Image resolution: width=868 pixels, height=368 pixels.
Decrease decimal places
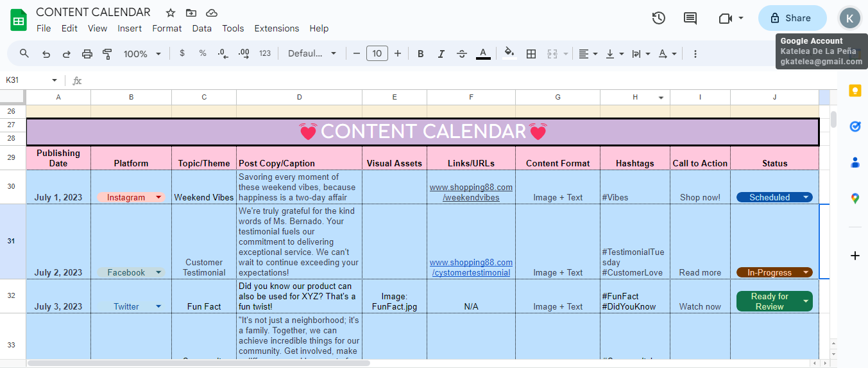(223, 53)
